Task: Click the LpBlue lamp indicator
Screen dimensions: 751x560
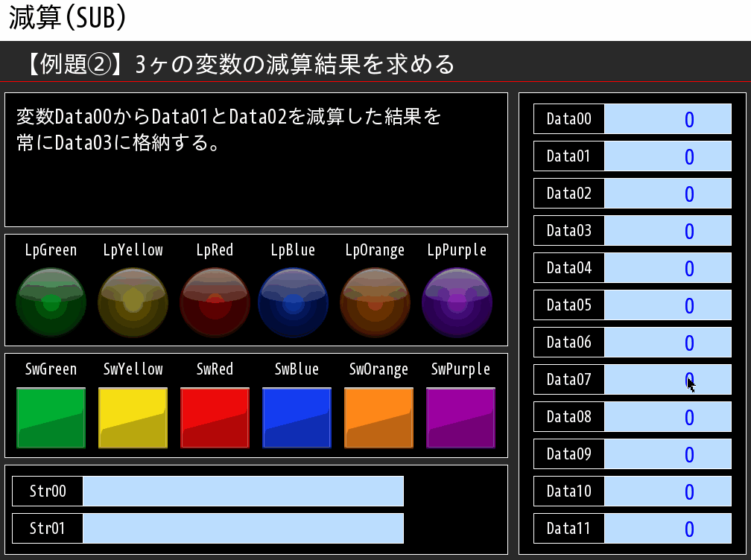Action: pos(293,302)
